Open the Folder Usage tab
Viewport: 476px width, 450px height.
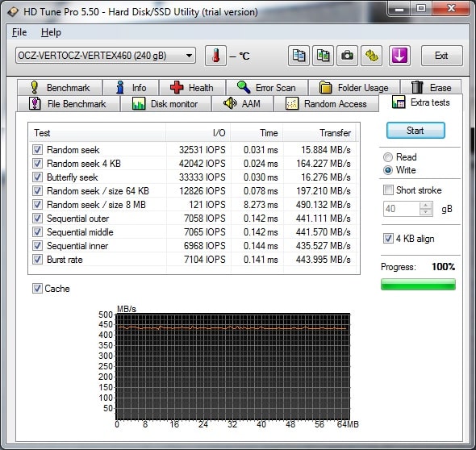click(354, 88)
